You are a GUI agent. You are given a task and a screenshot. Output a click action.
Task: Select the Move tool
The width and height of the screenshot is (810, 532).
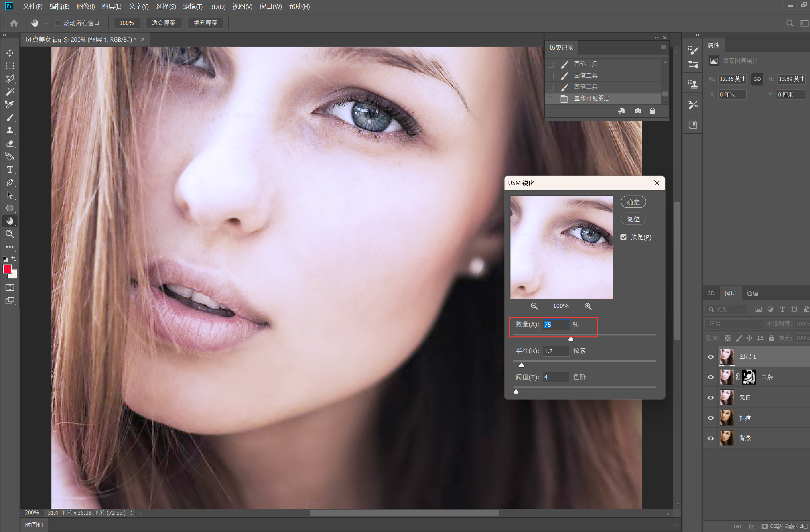click(x=10, y=53)
